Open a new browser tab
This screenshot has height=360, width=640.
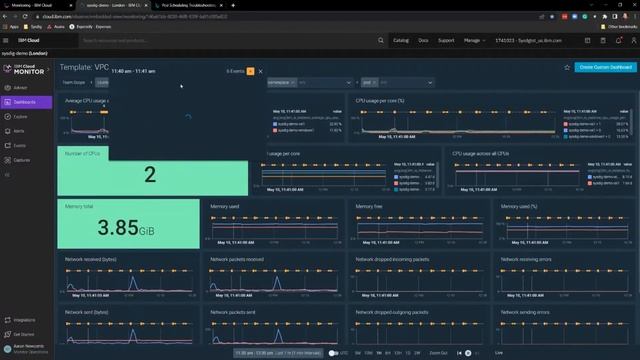(233, 5)
